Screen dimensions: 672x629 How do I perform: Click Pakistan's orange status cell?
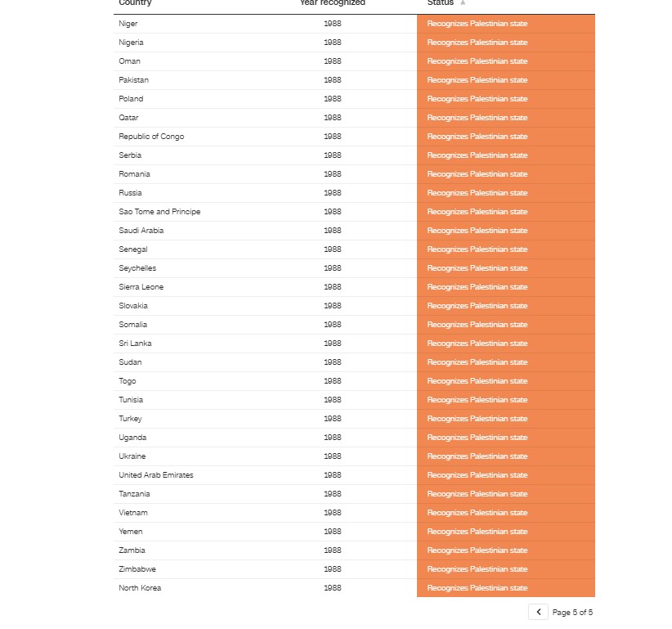(505, 80)
